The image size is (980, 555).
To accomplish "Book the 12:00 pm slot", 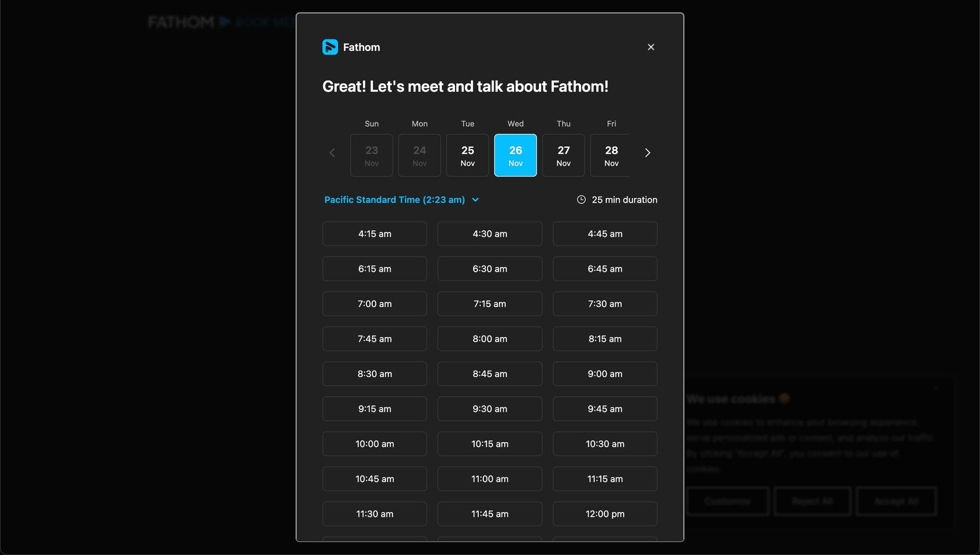I will click(x=604, y=514).
